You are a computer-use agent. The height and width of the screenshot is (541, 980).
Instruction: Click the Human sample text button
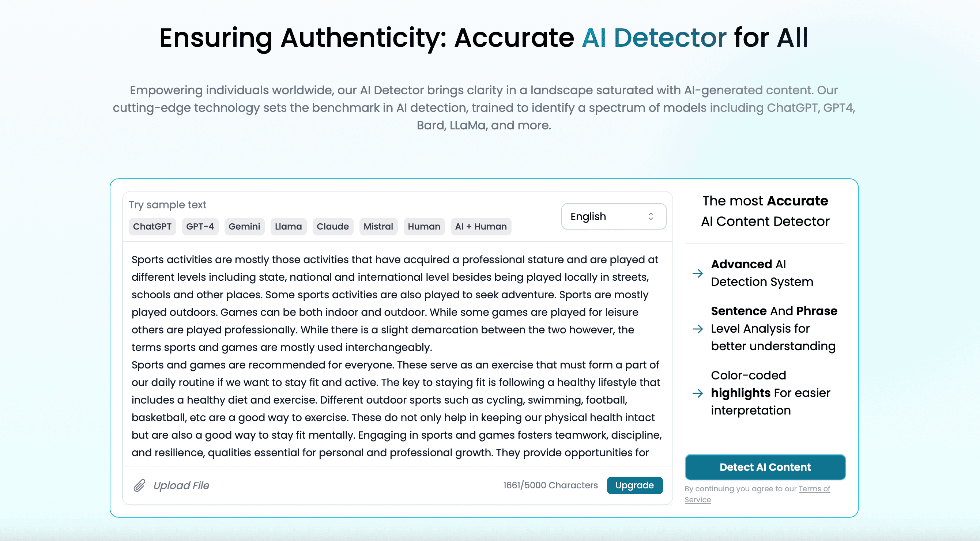click(x=423, y=226)
